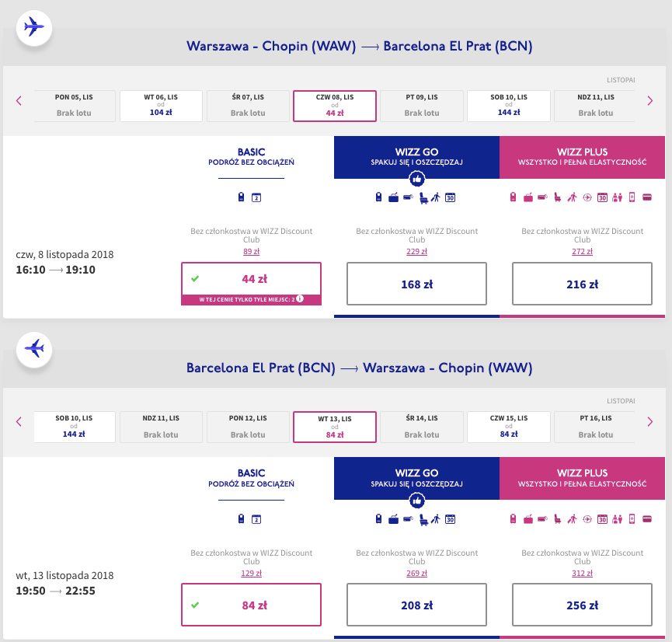Click first pink bag icon in return WIZZ PLUS

513,519
